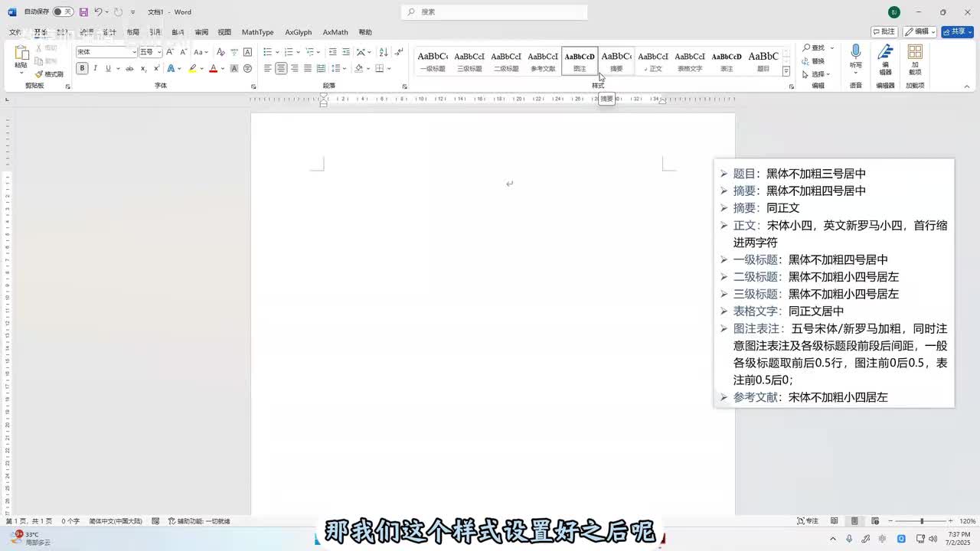The height and width of the screenshot is (551, 980).
Task: Expand the Styles gallery more arrow
Action: click(x=786, y=71)
